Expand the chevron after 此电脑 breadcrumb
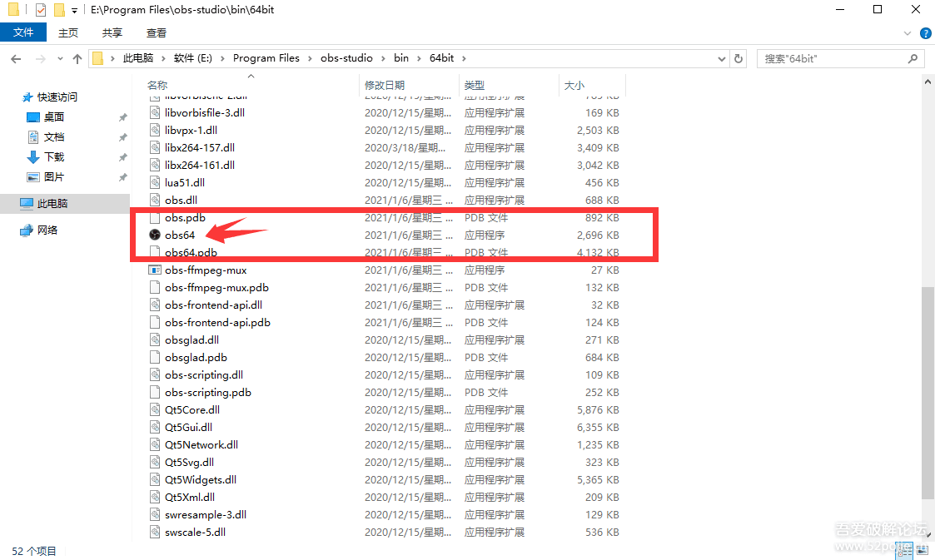This screenshot has width=935, height=560. (x=163, y=58)
